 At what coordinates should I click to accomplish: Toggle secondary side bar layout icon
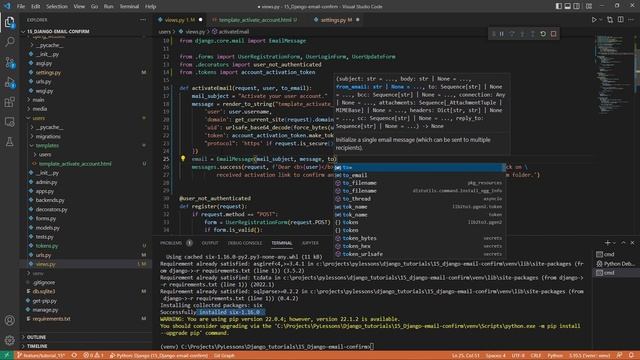(x=576, y=6)
